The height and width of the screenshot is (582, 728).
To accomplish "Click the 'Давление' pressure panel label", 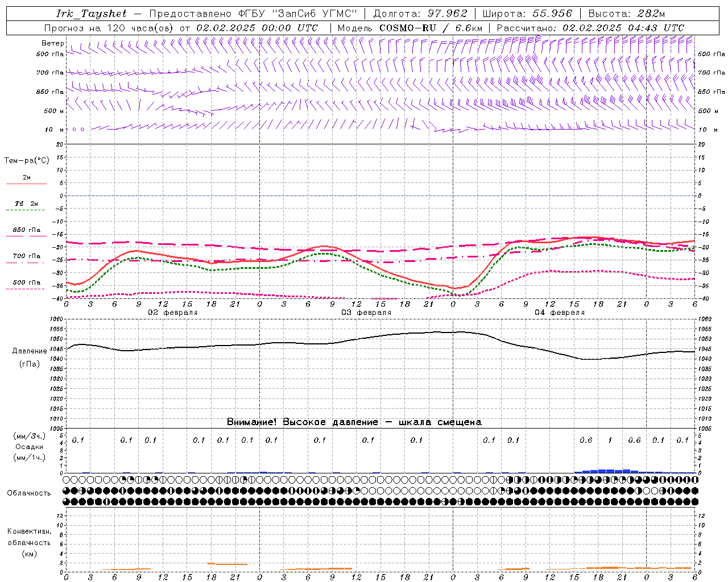I will pos(30,351).
